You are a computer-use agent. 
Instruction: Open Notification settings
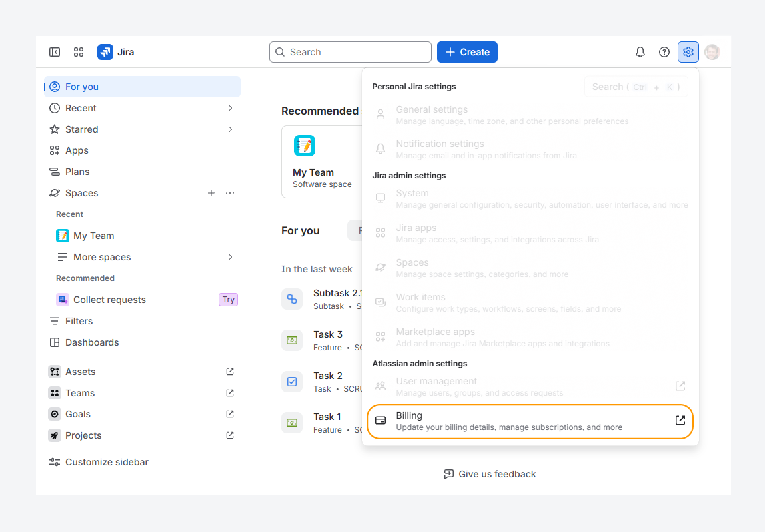coord(530,150)
